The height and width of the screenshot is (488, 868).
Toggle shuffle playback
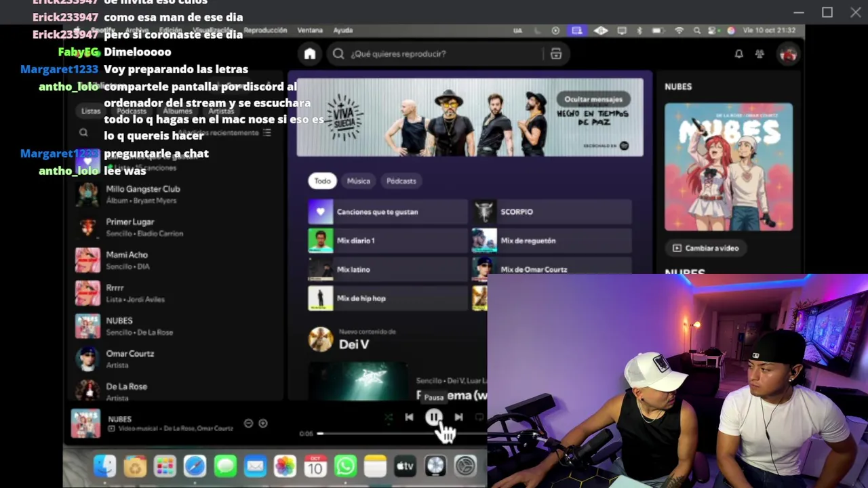(388, 418)
